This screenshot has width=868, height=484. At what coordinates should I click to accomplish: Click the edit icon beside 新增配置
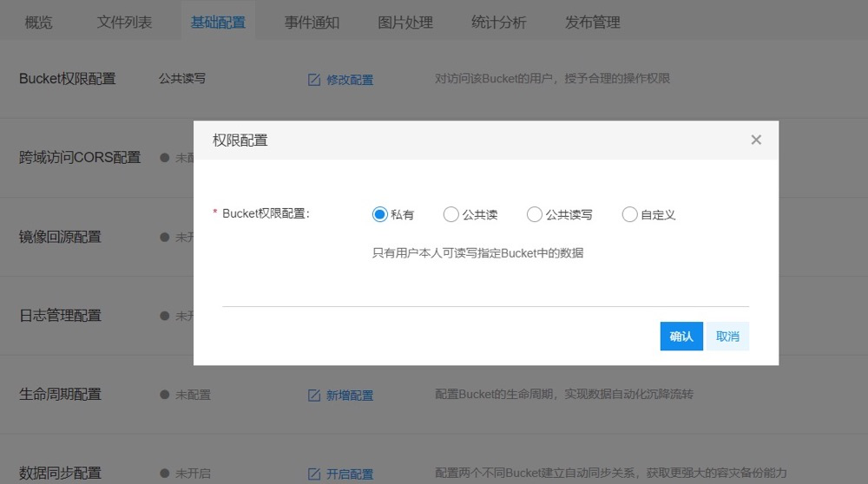(x=314, y=395)
